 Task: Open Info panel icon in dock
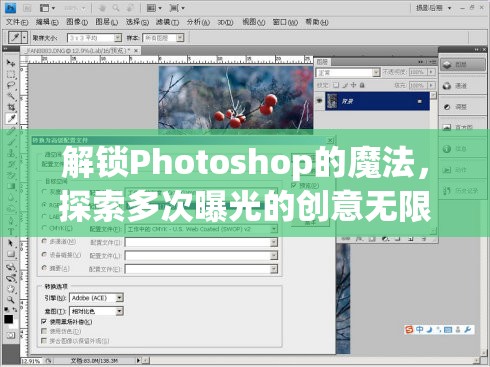coord(447,149)
